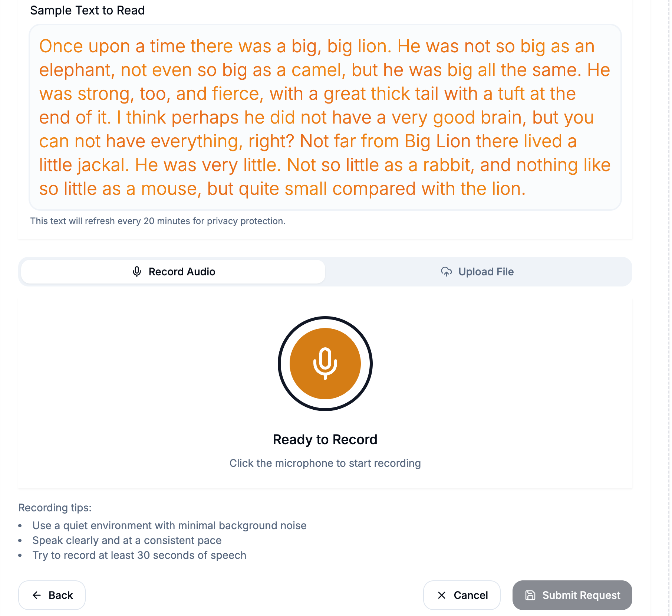The height and width of the screenshot is (616, 672).
Task: Click inside the orange sample text box
Action: 325,117
